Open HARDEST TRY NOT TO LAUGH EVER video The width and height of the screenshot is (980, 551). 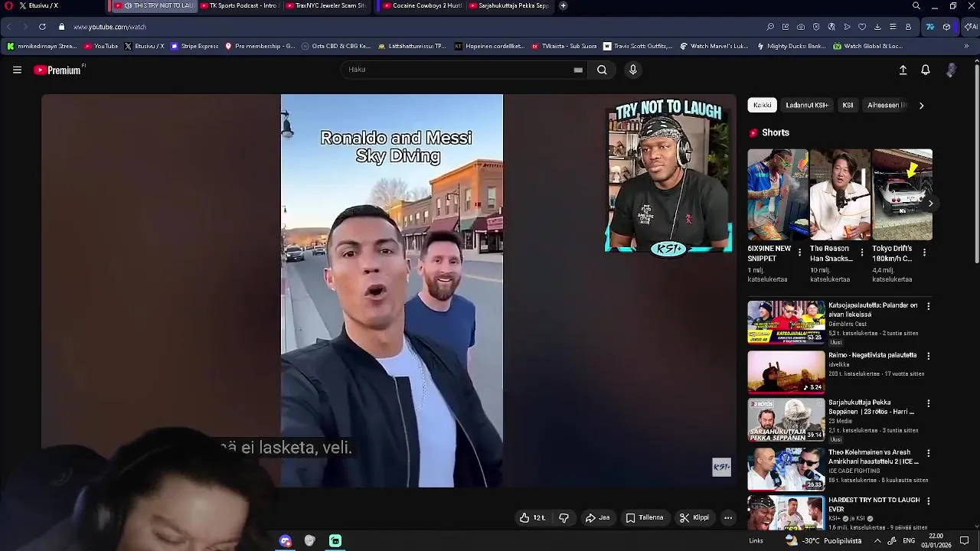click(786, 513)
